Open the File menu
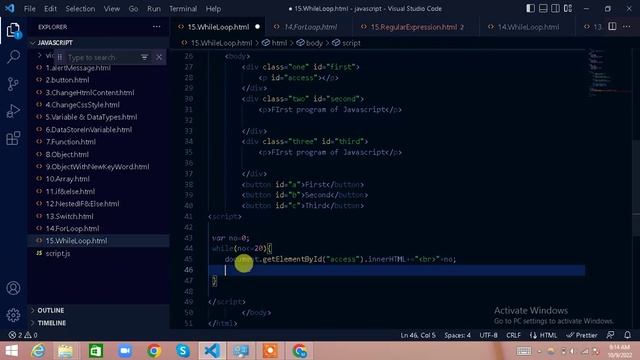The height and width of the screenshot is (360, 640). [x=29, y=9]
